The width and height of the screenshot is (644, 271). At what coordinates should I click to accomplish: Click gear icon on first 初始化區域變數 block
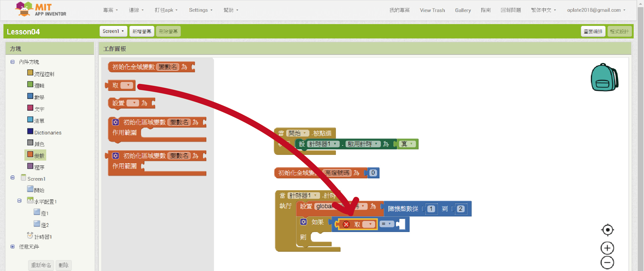[115, 122]
